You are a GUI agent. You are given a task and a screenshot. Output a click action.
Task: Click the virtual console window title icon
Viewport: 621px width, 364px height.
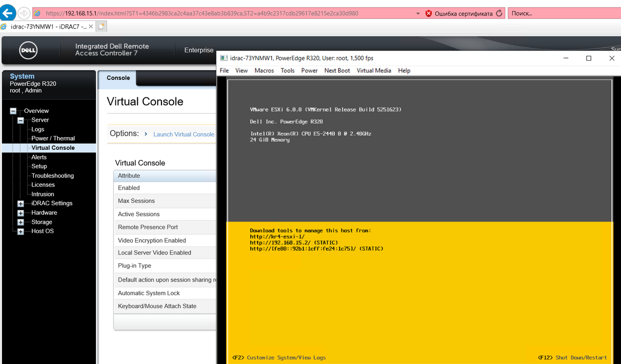224,58
